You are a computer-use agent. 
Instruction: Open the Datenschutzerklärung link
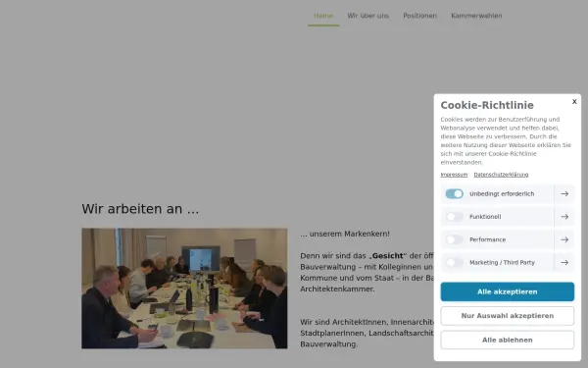coord(501,175)
